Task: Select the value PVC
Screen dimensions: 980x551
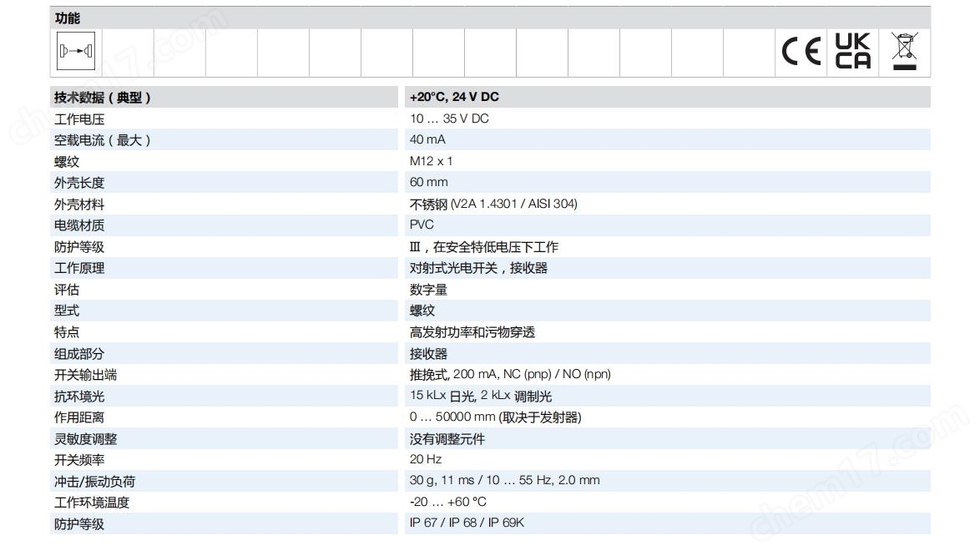Action: (x=422, y=225)
